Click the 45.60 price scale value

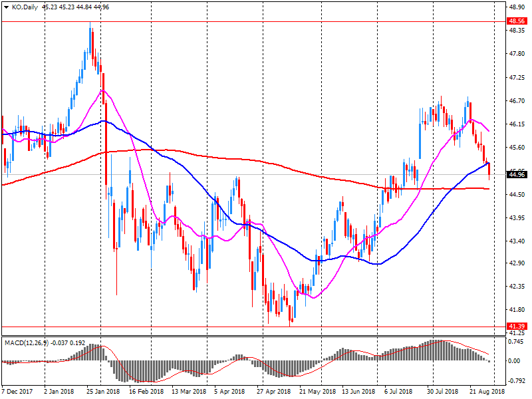point(517,148)
